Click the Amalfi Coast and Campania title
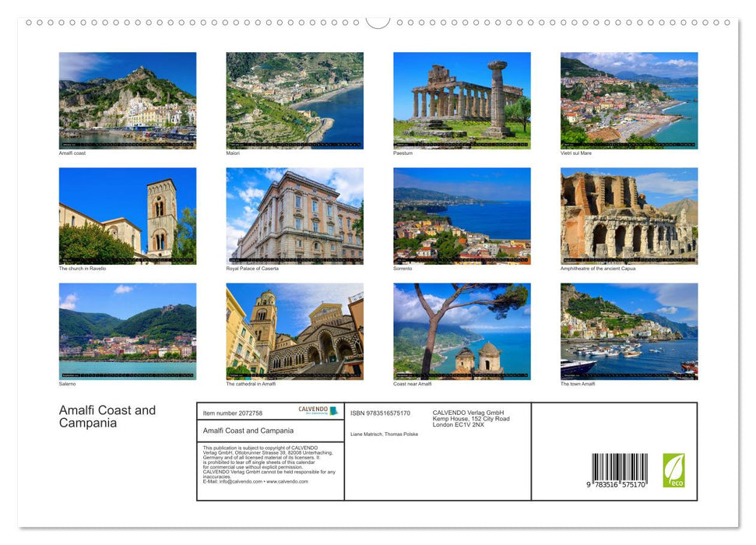 (106, 417)
